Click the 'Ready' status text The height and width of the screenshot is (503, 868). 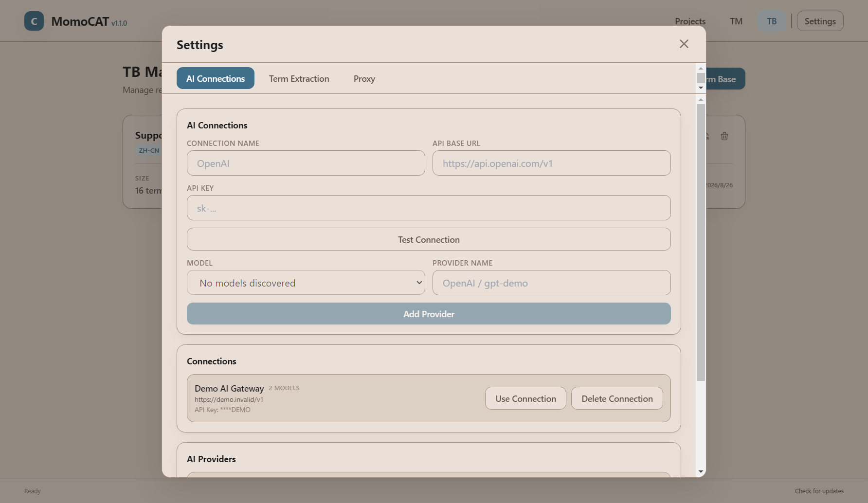tap(33, 491)
